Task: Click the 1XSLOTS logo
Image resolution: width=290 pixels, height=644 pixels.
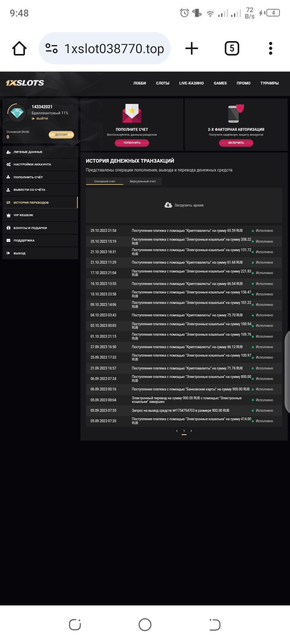Action: [25, 83]
